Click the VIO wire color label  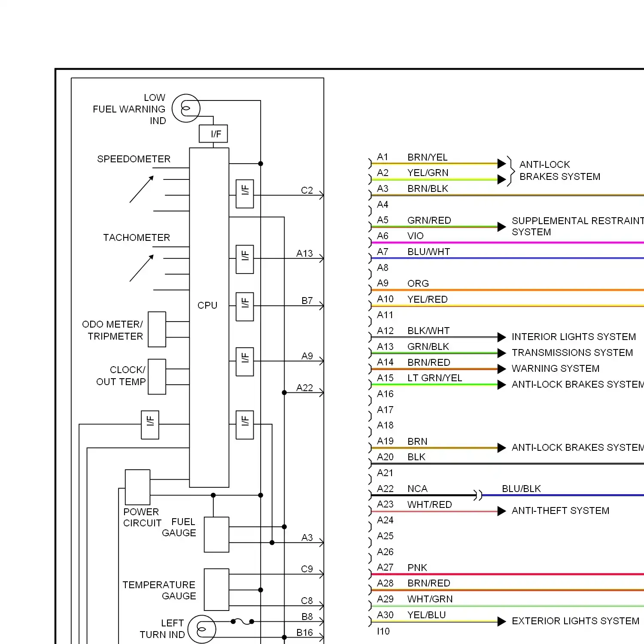point(416,236)
